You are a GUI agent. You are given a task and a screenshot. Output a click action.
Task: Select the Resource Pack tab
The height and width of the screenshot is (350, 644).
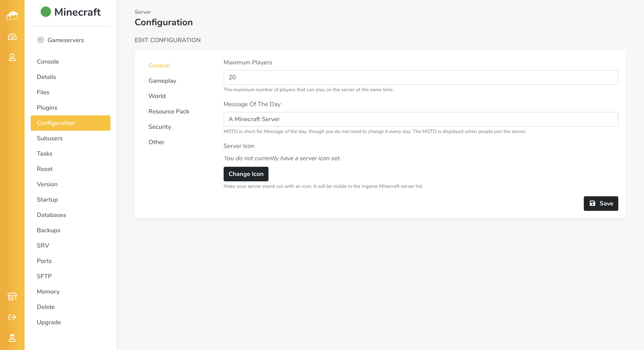[169, 111]
